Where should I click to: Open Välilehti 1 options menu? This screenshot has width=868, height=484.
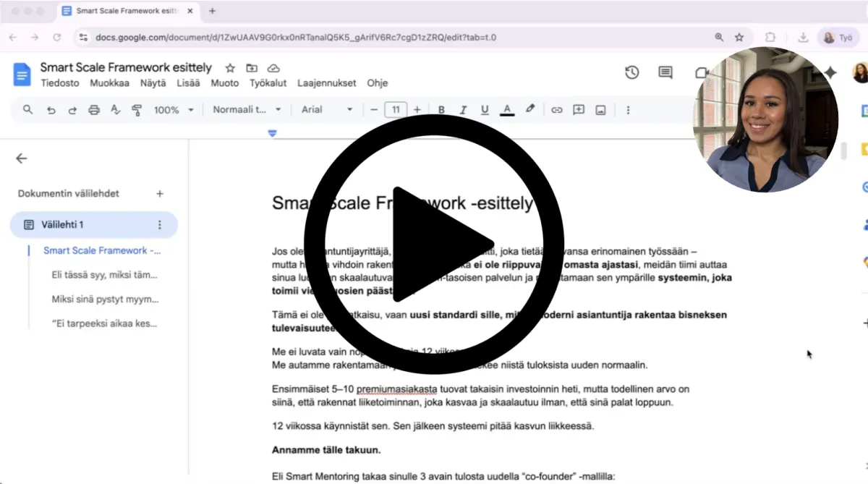160,225
